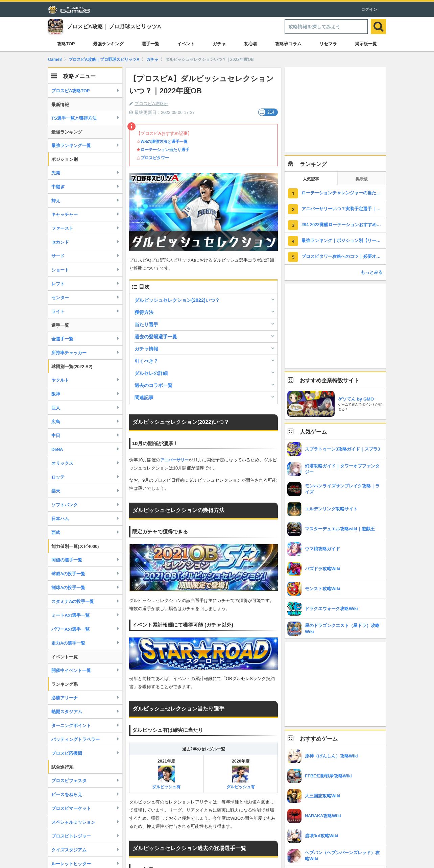Open the ゲソてん by GMO thumbnail
Image resolution: width=434 pixels, height=868 pixels.
[x=311, y=404]
